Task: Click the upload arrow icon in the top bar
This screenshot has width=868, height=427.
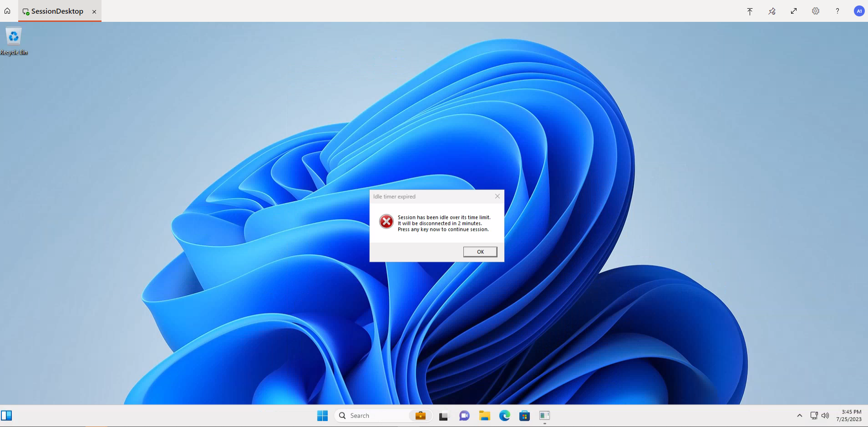Action: 750,11
